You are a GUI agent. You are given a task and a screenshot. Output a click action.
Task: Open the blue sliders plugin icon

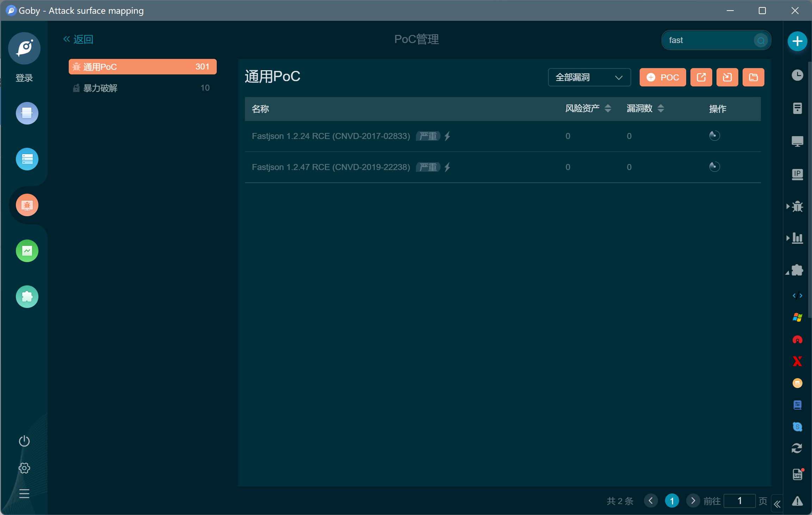point(798,405)
